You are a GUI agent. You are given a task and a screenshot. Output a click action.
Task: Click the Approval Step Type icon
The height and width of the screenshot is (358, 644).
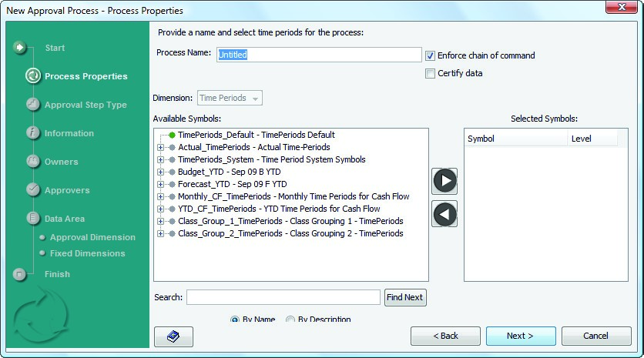click(33, 104)
